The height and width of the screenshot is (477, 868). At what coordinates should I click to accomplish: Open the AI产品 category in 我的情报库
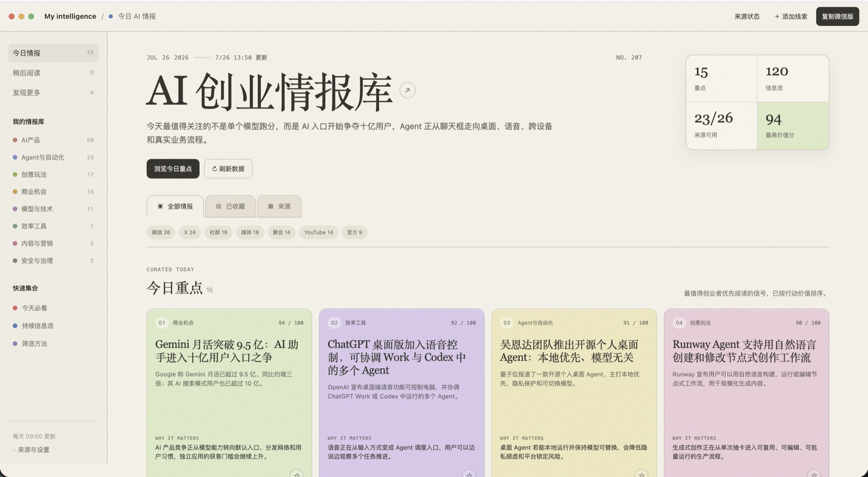tap(53, 140)
